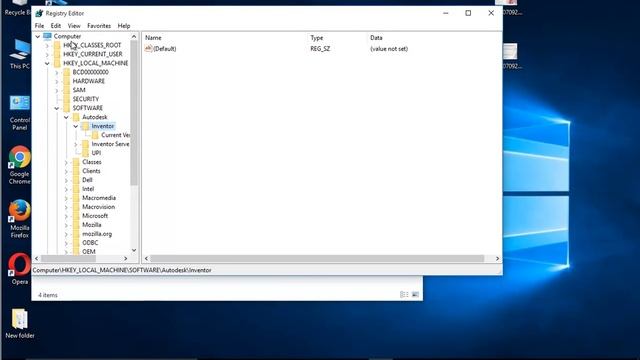Image resolution: width=640 pixels, height=360 pixels.
Task: Open the Help menu
Action: click(x=124, y=26)
